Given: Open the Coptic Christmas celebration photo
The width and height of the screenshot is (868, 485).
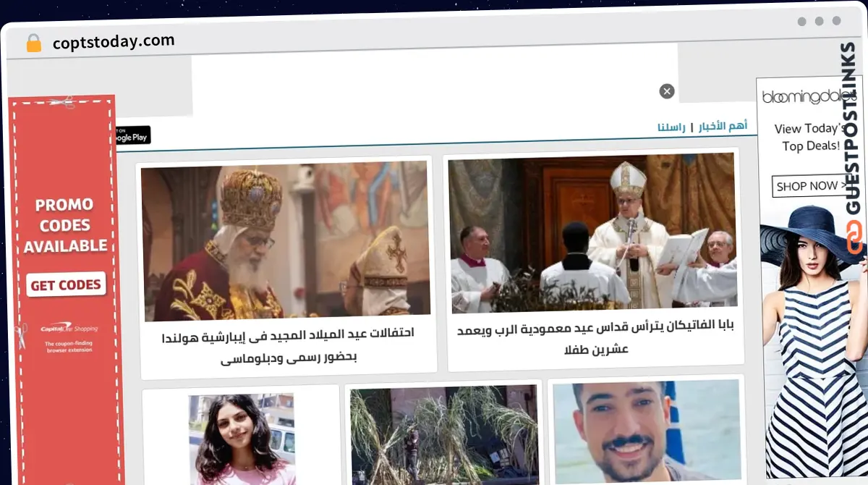Looking at the screenshot, I should (x=286, y=241).
